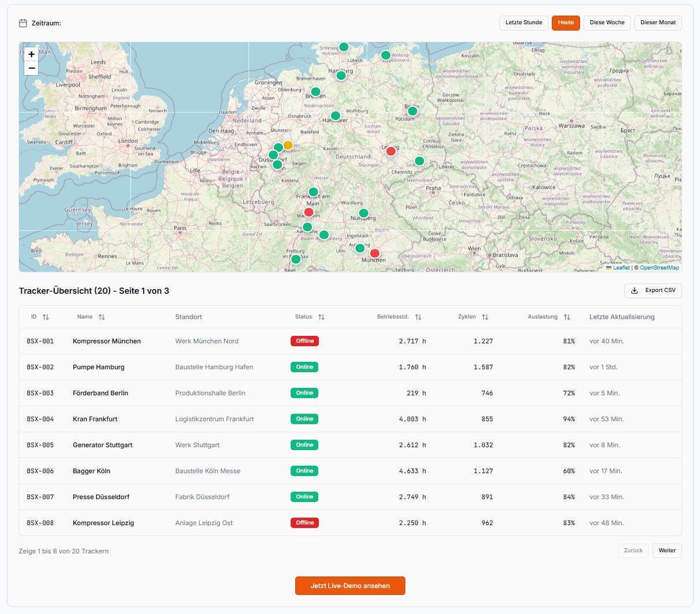Sort the table by the ID column
Image resolution: width=700 pixels, height=614 pixels.
46,317
